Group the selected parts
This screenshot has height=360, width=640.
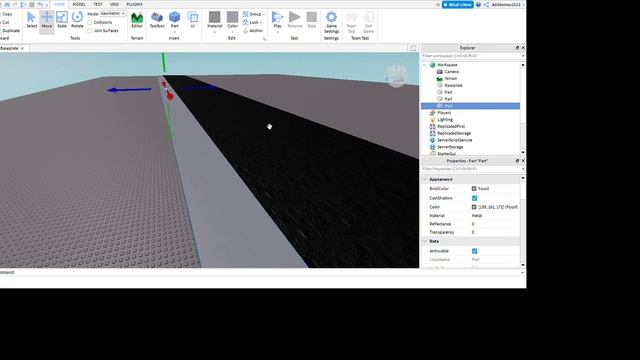tap(253, 14)
